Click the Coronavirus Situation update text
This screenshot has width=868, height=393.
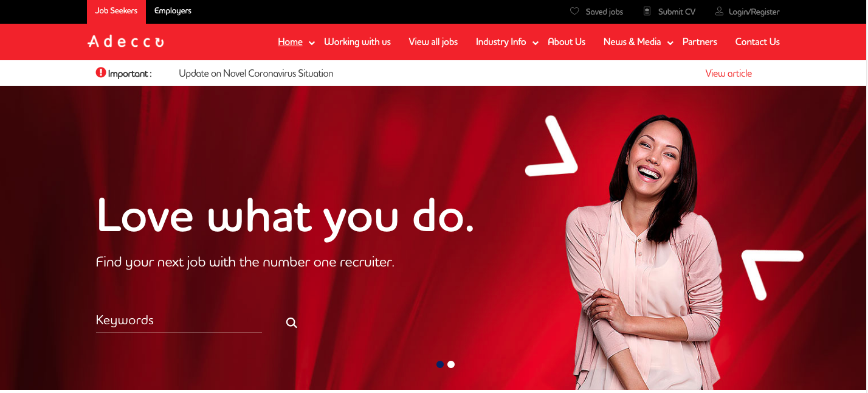pyautogui.click(x=256, y=73)
